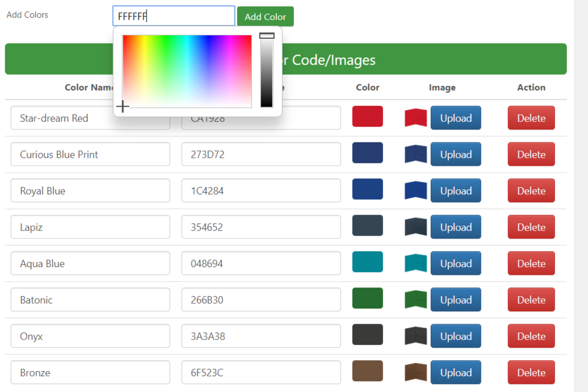
Task: Click the Bronze wallet thumbnail image
Action: click(415, 373)
